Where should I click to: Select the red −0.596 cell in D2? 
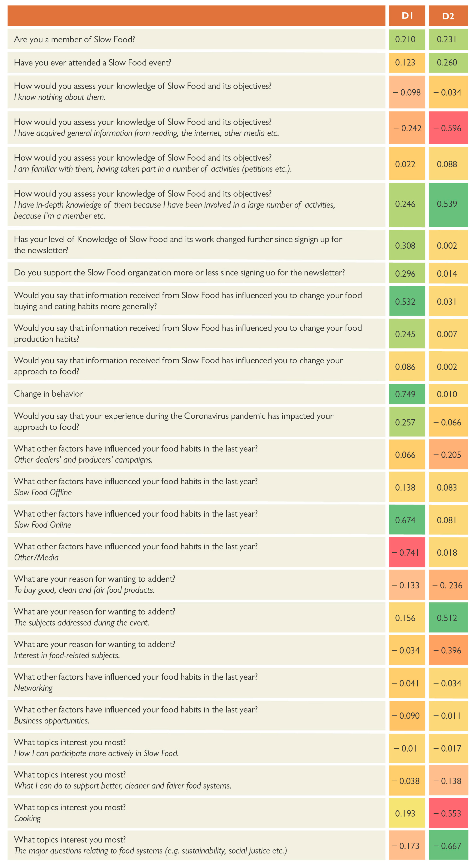click(448, 128)
